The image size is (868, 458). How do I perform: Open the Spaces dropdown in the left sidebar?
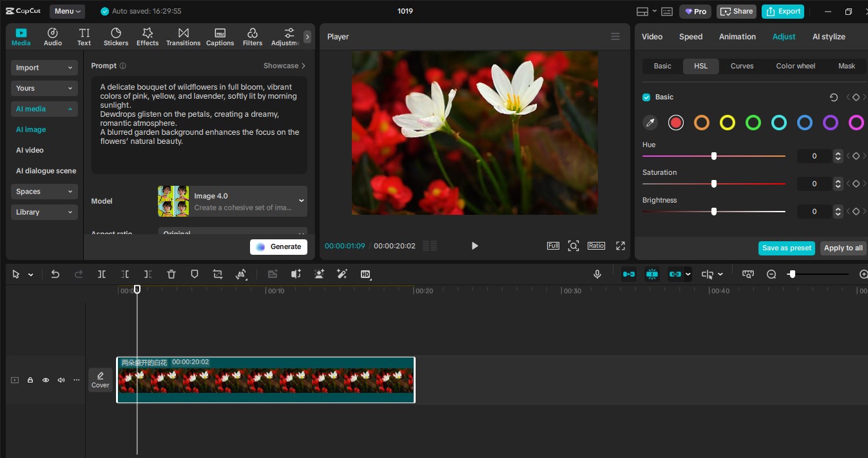pyautogui.click(x=44, y=191)
